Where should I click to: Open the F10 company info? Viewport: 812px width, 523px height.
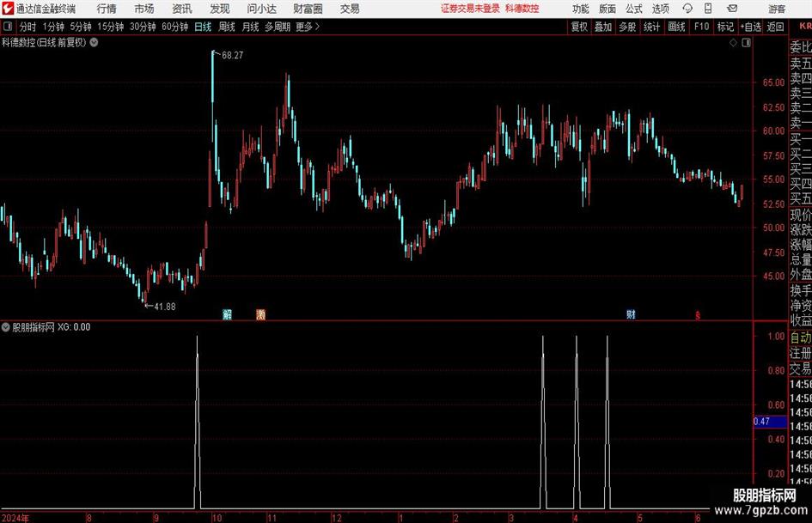pyautogui.click(x=702, y=27)
